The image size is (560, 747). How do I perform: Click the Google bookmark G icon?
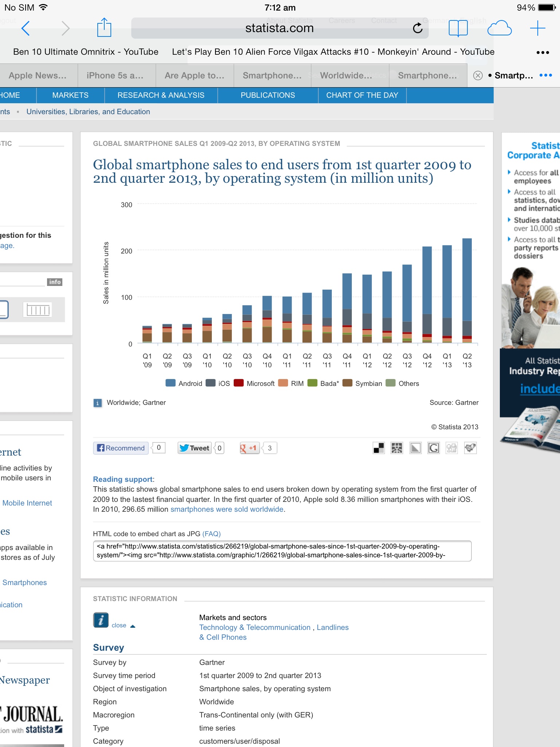tap(433, 448)
